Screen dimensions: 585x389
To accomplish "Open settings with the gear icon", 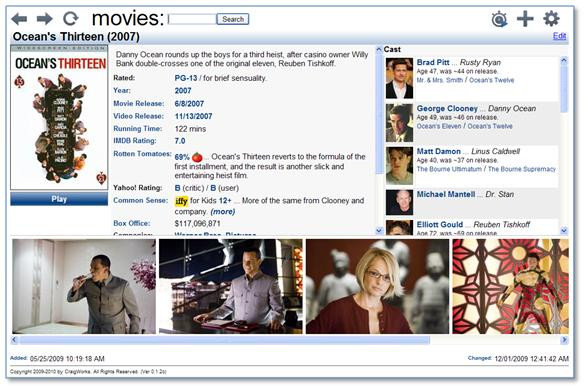I will coord(551,18).
